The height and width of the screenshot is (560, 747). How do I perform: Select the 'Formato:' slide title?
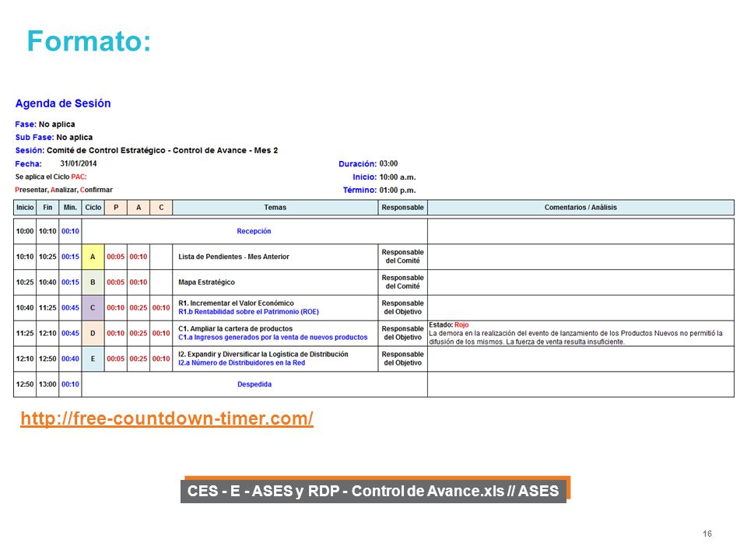(89, 41)
